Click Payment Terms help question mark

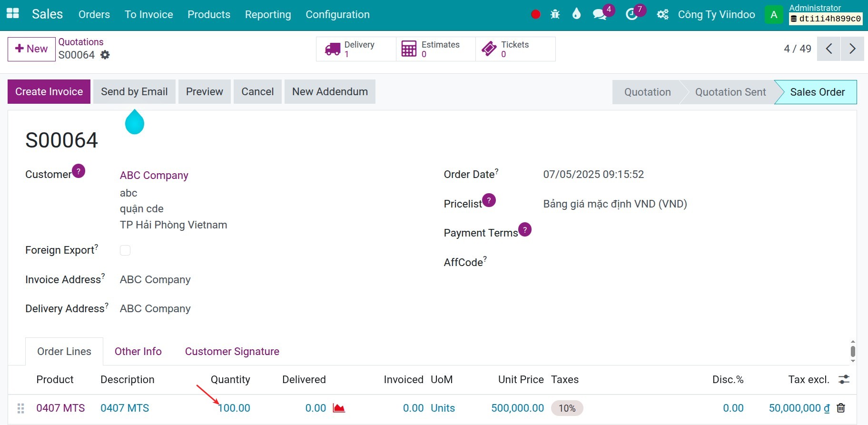524,229
